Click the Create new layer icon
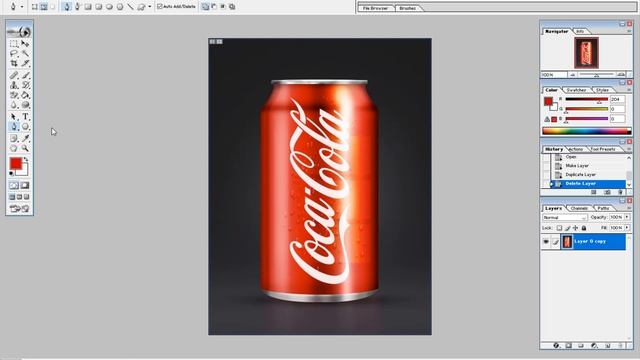The image size is (640, 360). point(607,346)
